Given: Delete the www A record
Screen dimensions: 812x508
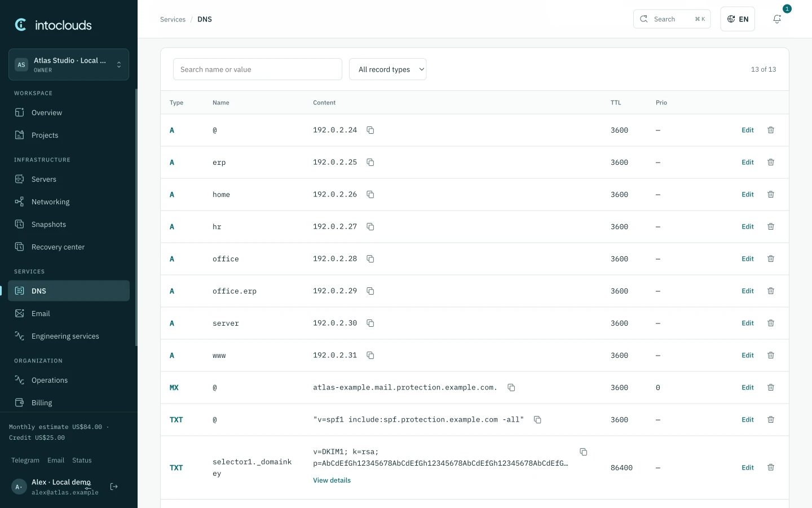Looking at the screenshot, I should point(771,356).
